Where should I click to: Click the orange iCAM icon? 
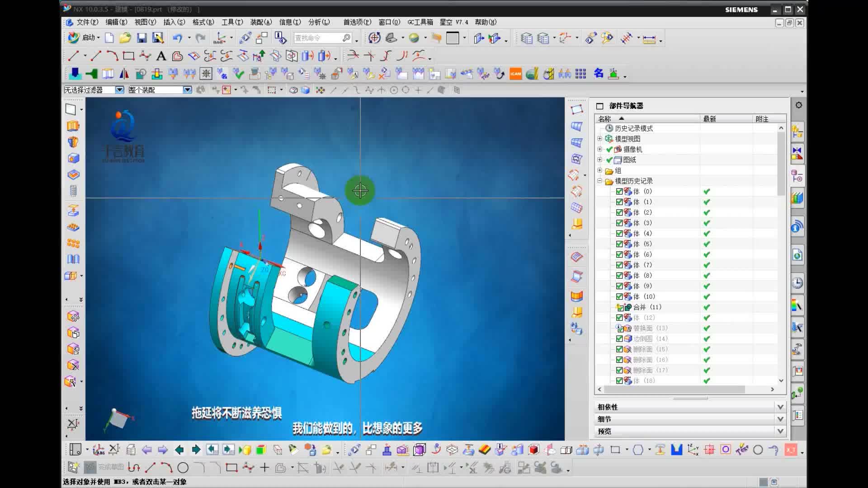coord(515,74)
